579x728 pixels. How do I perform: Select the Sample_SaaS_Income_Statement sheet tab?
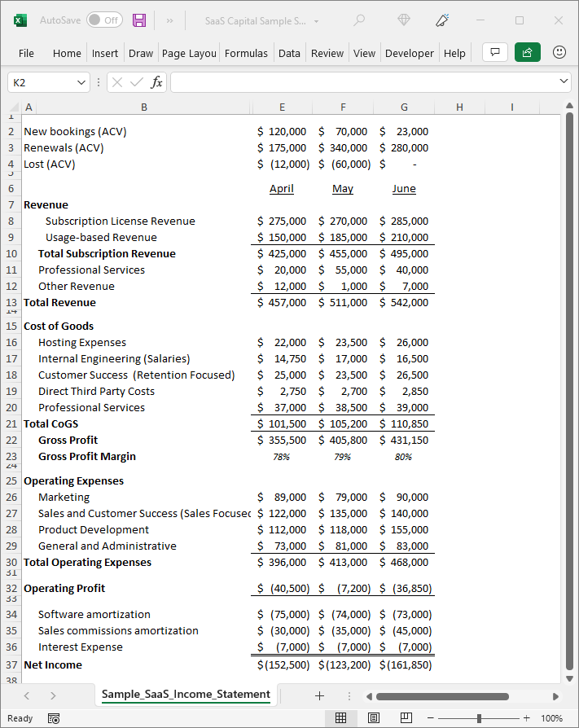pyautogui.click(x=186, y=694)
